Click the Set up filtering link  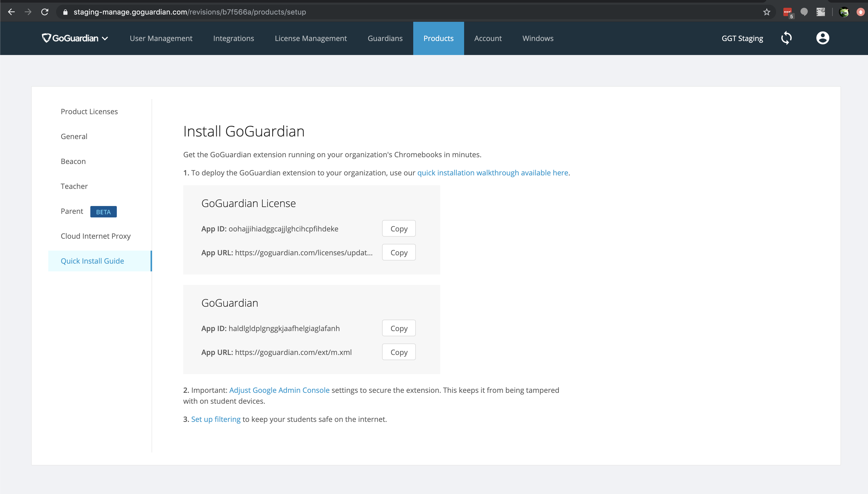pos(216,419)
